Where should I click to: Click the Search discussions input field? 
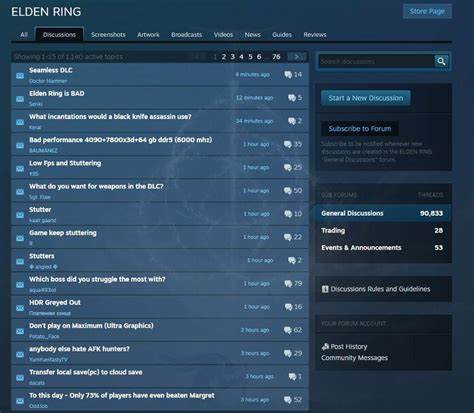(377, 61)
